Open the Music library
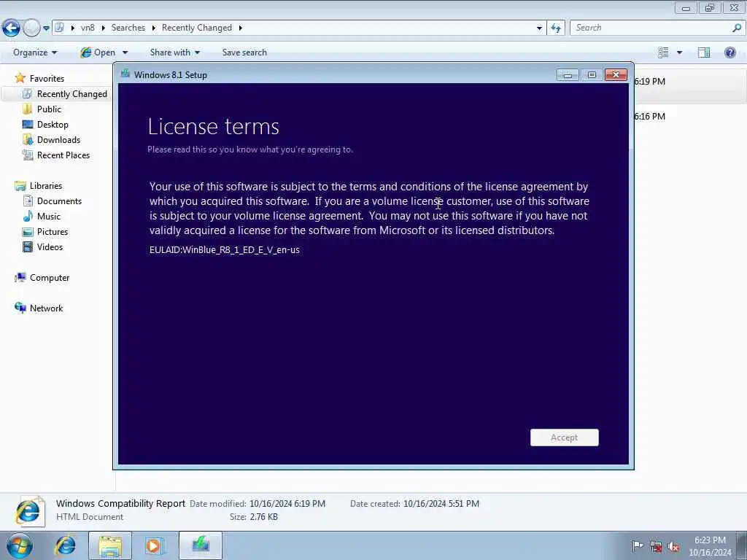This screenshot has height=560, width=747. point(49,216)
